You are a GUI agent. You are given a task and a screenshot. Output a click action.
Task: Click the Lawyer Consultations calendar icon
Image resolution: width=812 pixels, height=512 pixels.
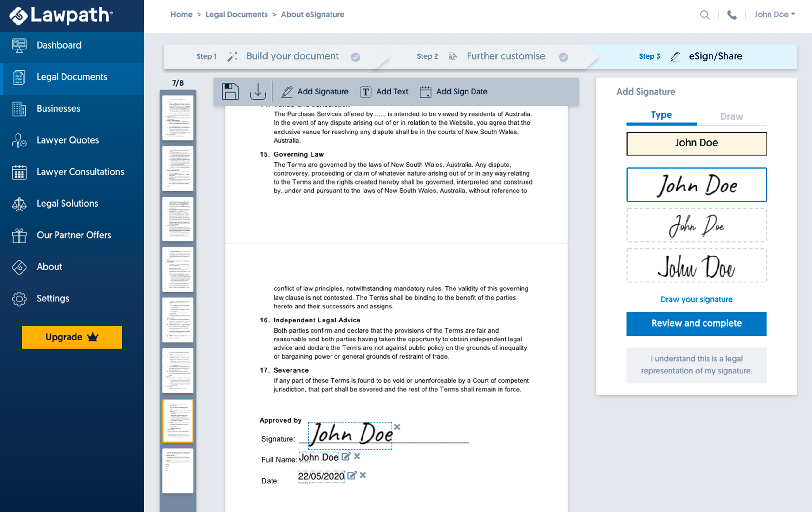(19, 172)
